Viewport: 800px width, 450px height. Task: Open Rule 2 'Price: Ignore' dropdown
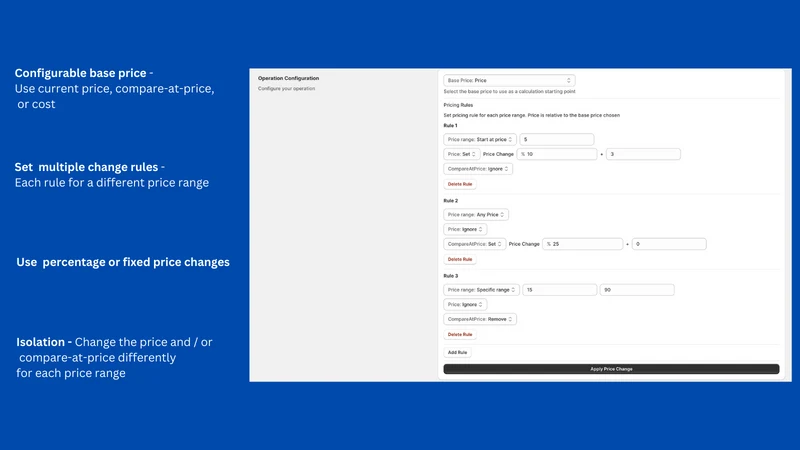[465, 229]
